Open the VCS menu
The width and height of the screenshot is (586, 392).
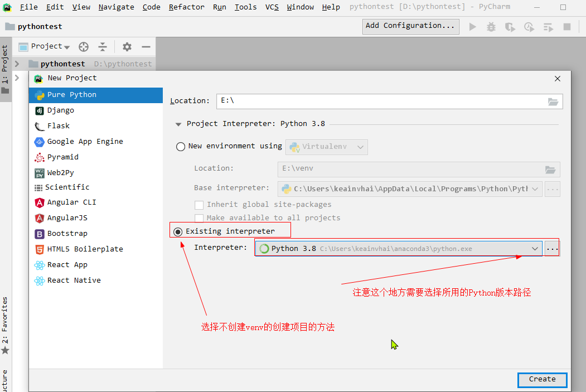(272, 7)
